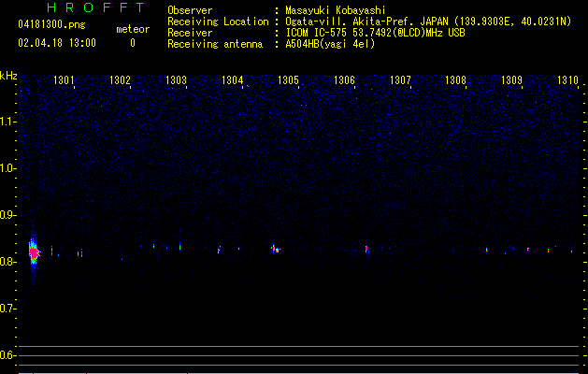This screenshot has width=588, height=374.
Task: Select observer name Masayuki Kobayashi
Action: [x=336, y=10]
